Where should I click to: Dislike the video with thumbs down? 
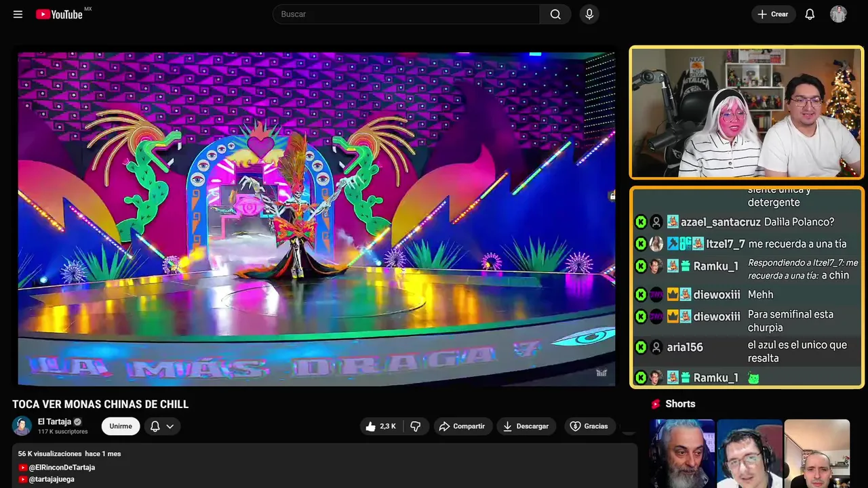tap(416, 426)
